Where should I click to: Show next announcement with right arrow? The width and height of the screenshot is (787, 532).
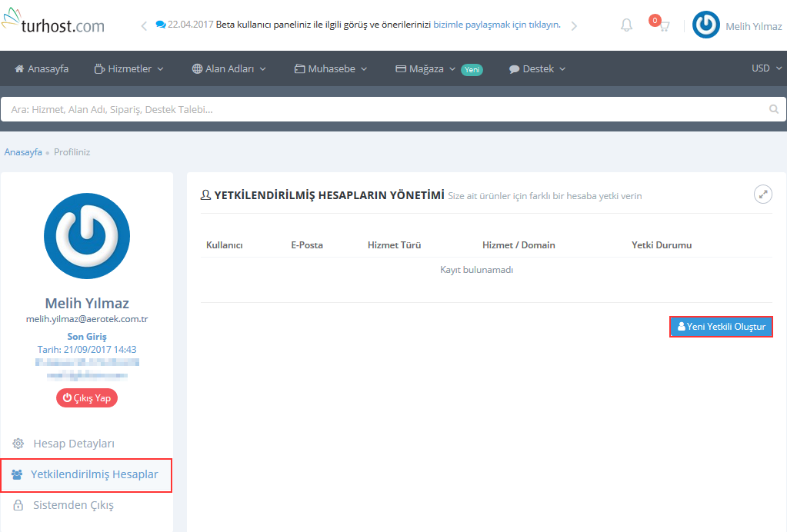pos(574,26)
